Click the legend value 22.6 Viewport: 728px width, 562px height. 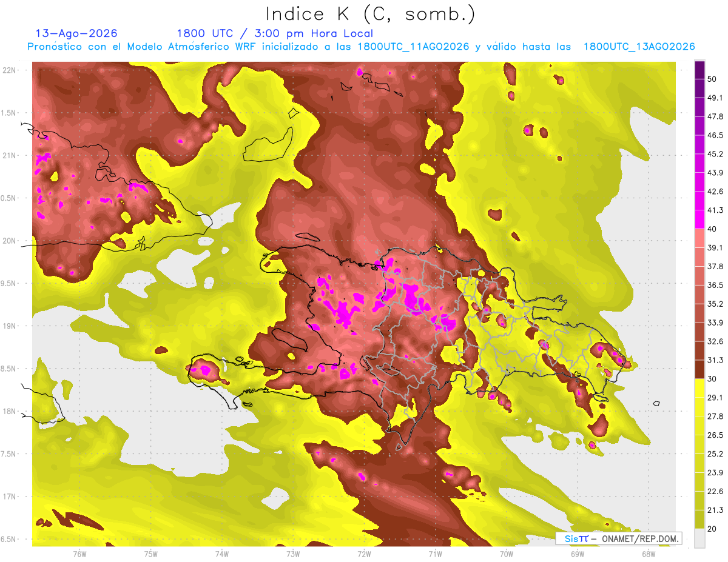pos(715,492)
